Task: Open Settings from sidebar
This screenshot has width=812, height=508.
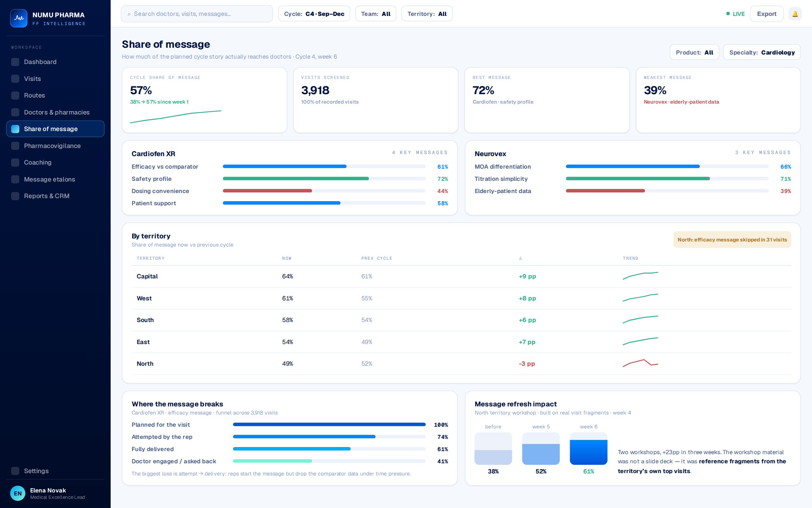Action: 55,471
